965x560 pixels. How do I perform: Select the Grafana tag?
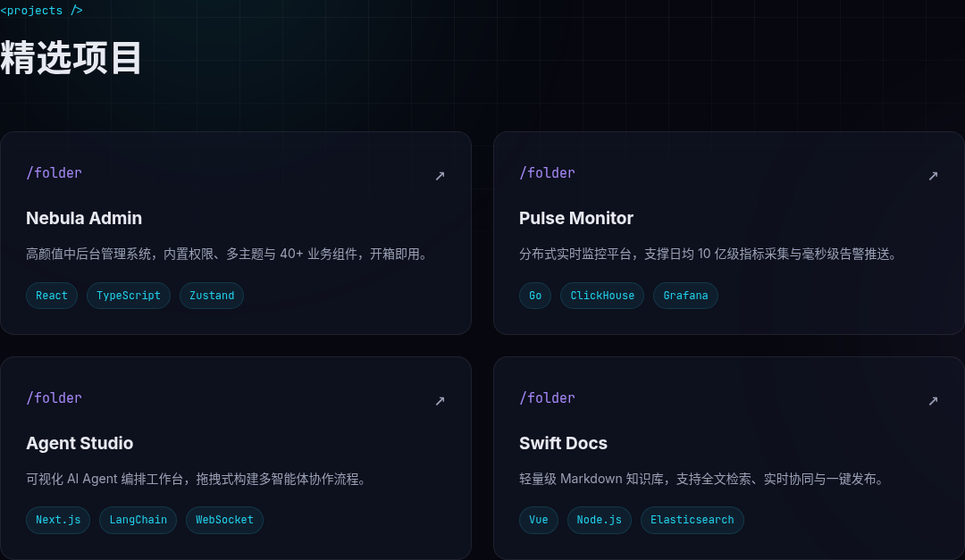pyautogui.click(x=685, y=296)
